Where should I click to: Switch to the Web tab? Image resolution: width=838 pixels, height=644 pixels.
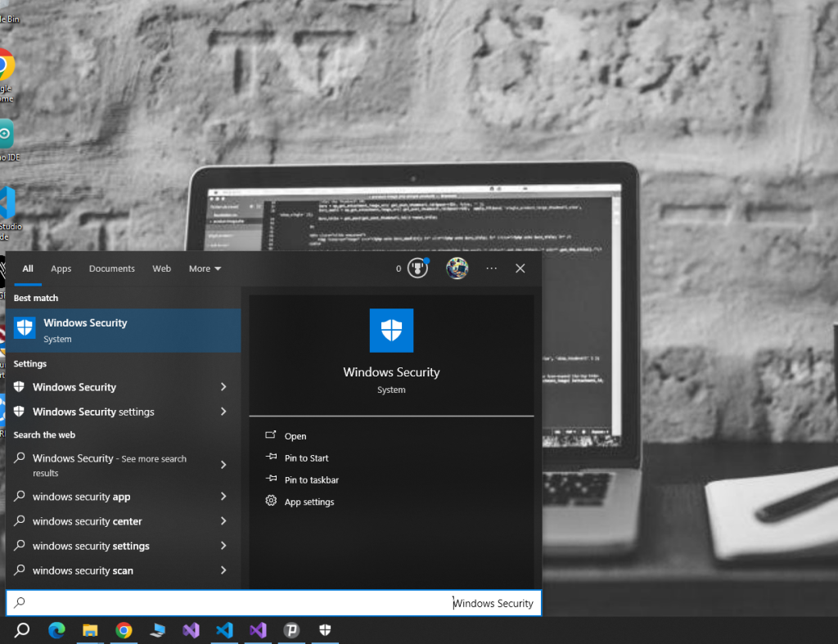coord(161,268)
